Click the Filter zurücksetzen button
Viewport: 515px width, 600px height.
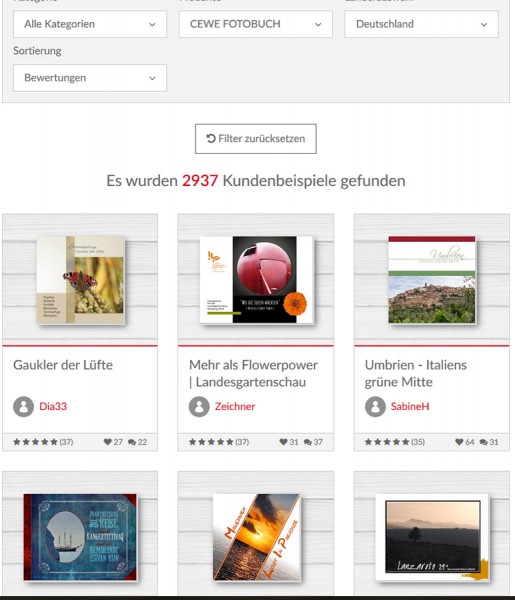point(256,139)
